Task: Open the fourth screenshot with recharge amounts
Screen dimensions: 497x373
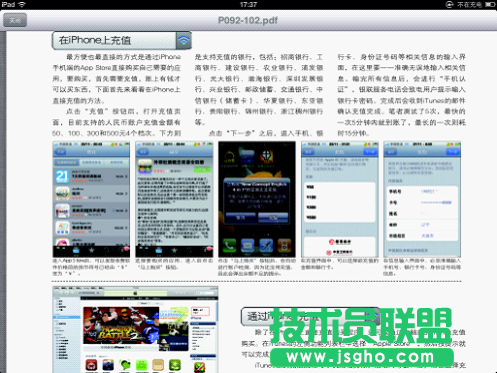Action: tap(340, 199)
